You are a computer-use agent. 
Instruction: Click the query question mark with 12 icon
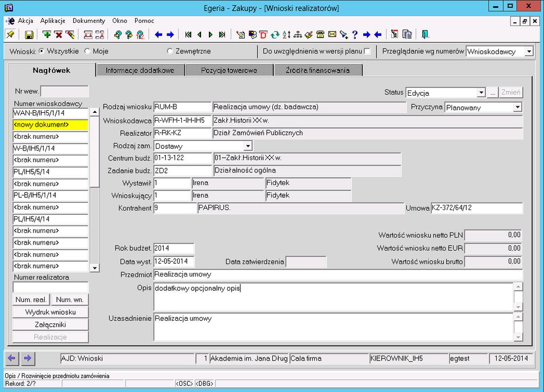(140, 35)
